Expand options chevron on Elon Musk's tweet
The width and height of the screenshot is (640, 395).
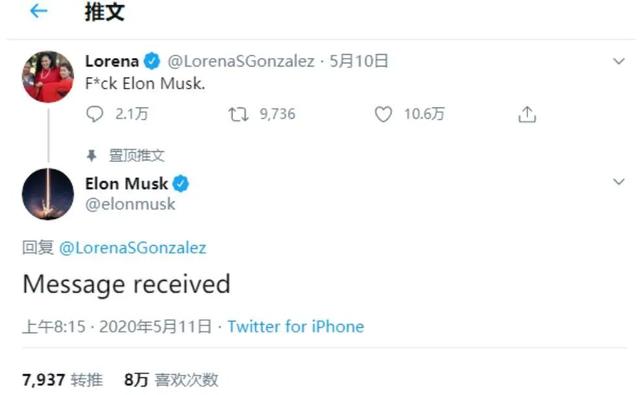click(x=619, y=182)
